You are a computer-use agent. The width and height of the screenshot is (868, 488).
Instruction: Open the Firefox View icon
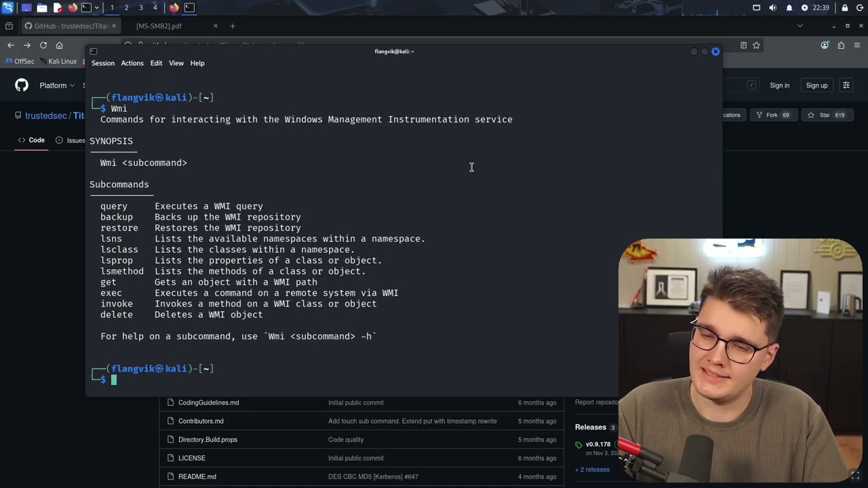[9, 26]
